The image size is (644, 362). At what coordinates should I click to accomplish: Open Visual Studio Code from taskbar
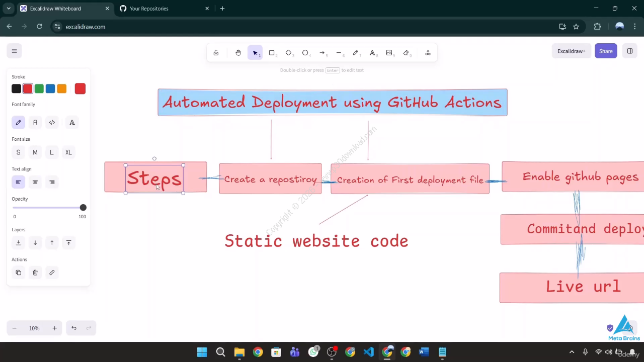(x=369, y=352)
